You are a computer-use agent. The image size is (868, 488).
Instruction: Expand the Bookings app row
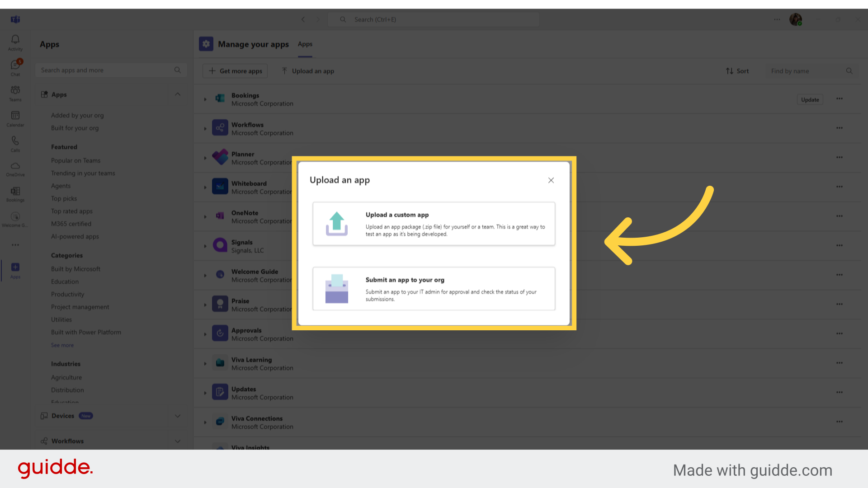tap(205, 99)
